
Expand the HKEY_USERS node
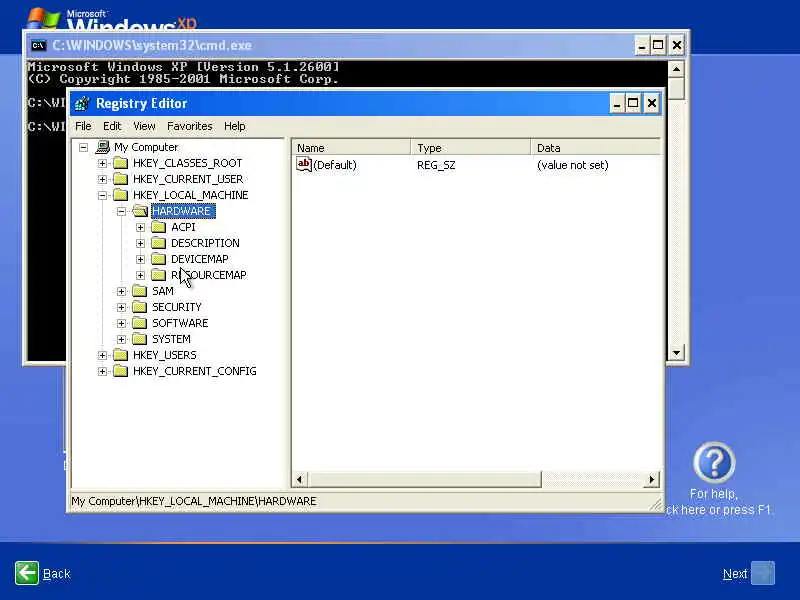pyautogui.click(x=103, y=355)
